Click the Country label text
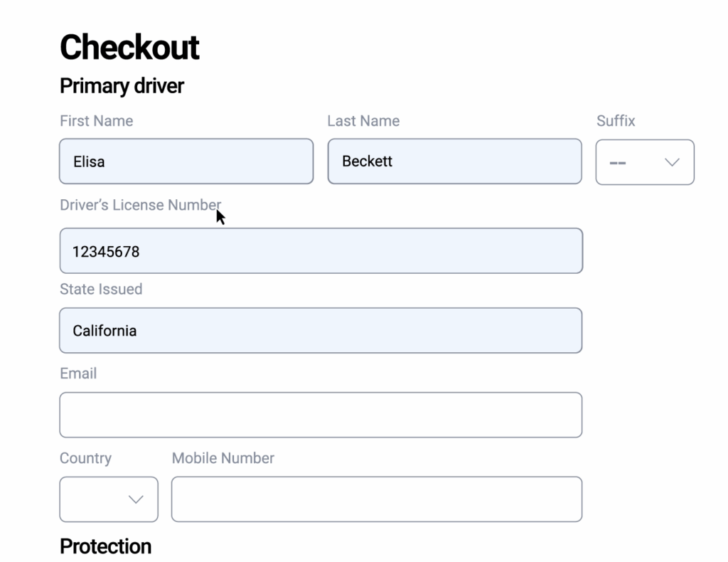This screenshot has width=728, height=562. click(x=85, y=458)
